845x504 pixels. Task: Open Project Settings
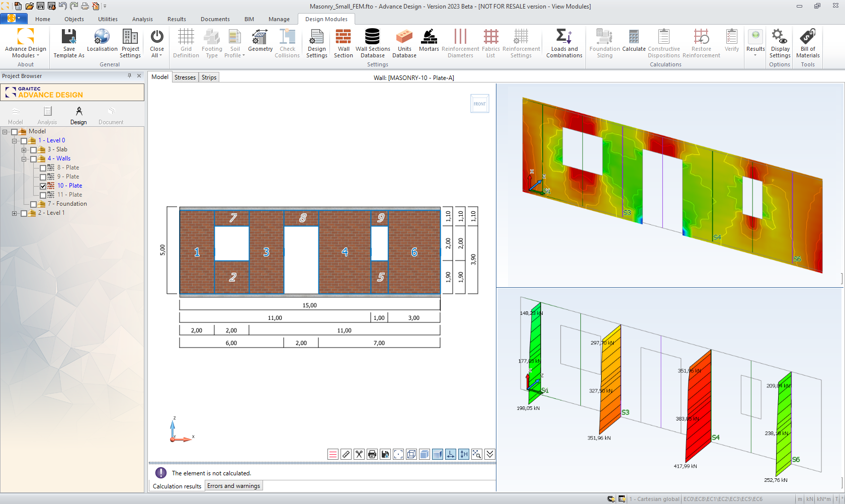(130, 43)
